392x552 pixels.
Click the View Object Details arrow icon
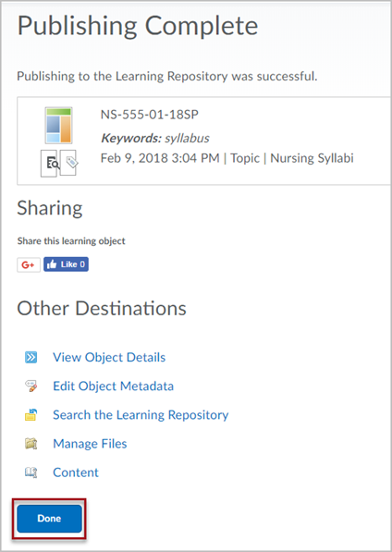click(31, 357)
